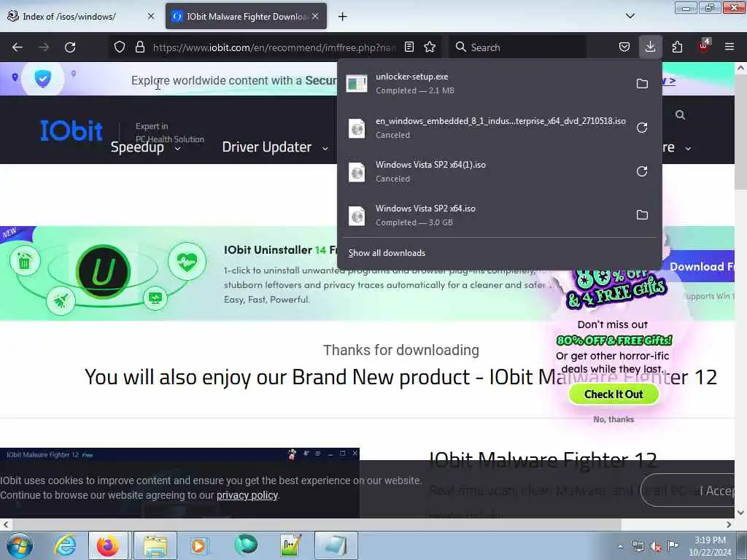This screenshot has height=560, width=747.
Task: Open Windows Explorer from the taskbar
Action: tap(155, 545)
